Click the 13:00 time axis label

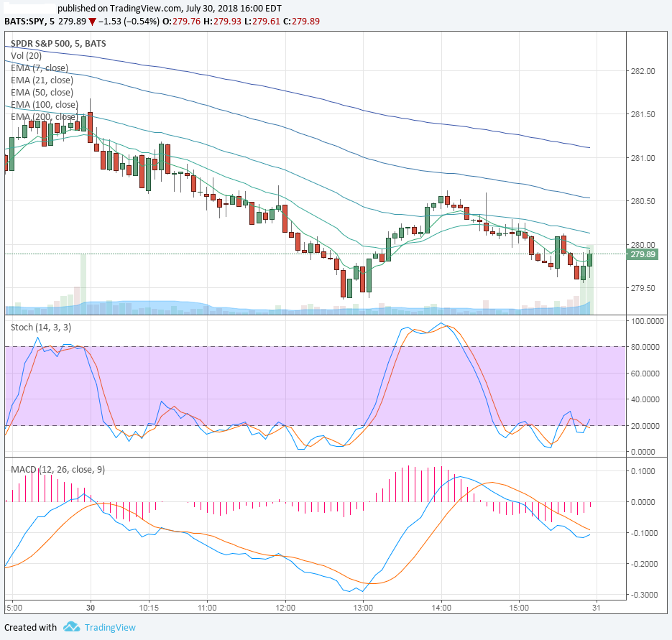point(363,608)
